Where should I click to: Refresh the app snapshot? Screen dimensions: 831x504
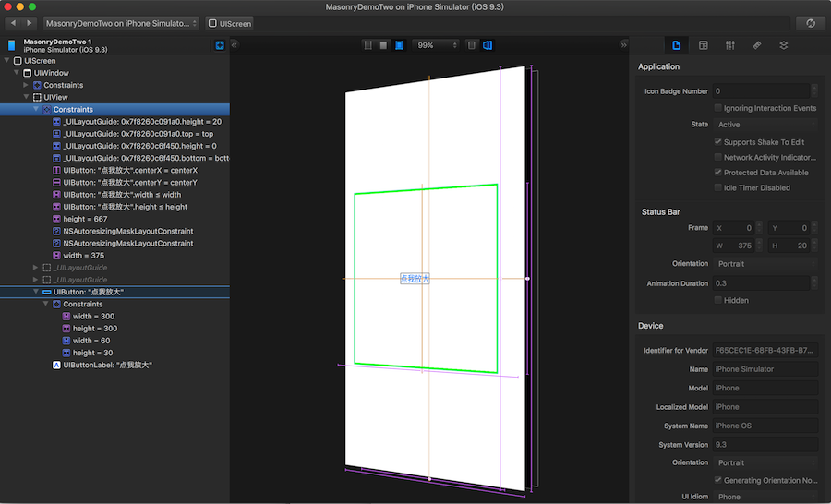click(811, 23)
